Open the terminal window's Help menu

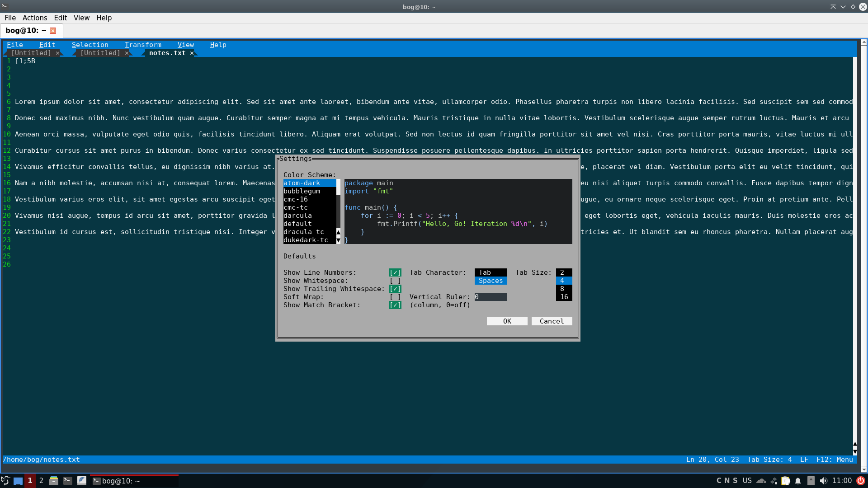(104, 18)
